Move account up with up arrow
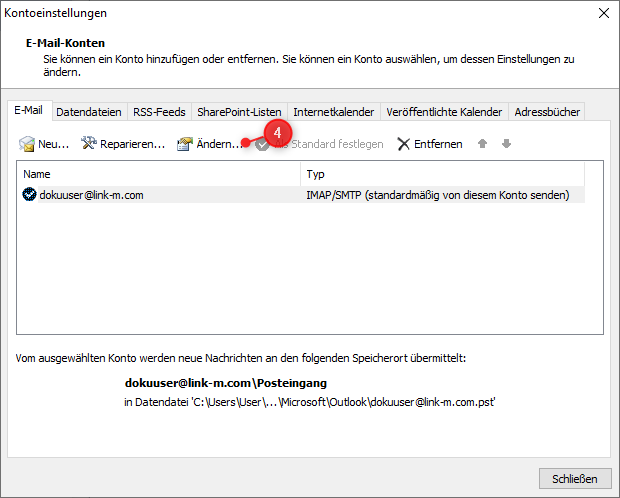 (482, 144)
